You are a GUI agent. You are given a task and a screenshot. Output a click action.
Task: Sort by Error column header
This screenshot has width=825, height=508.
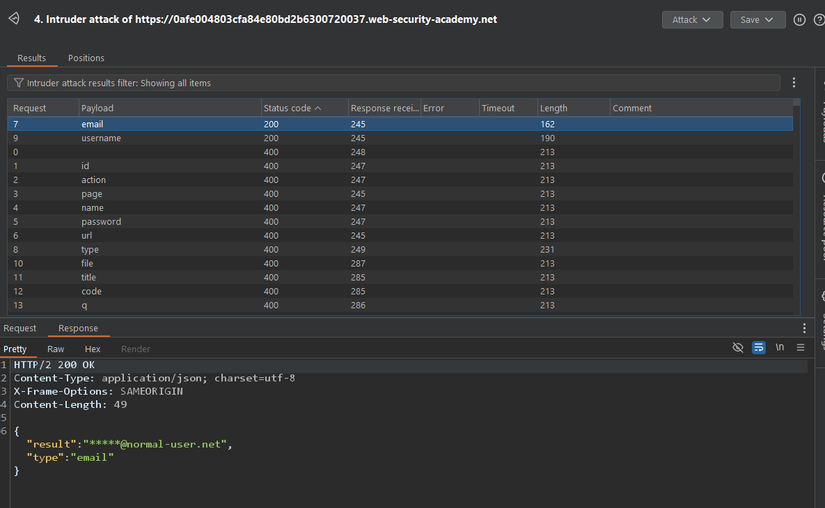point(449,108)
